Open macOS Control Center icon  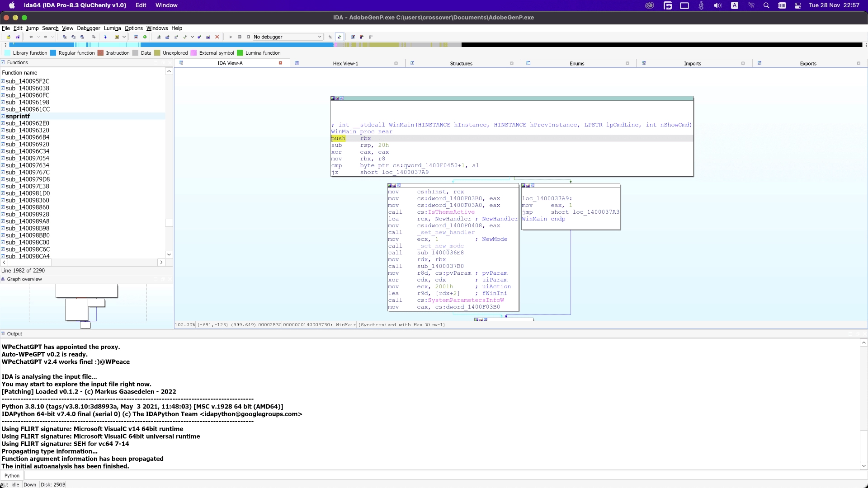click(798, 5)
